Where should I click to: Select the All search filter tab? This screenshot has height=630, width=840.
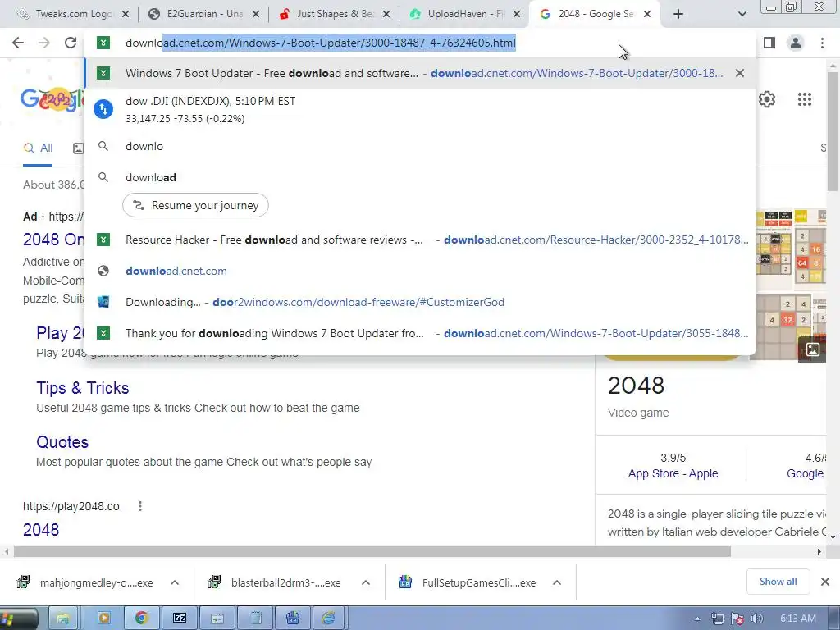pos(38,148)
